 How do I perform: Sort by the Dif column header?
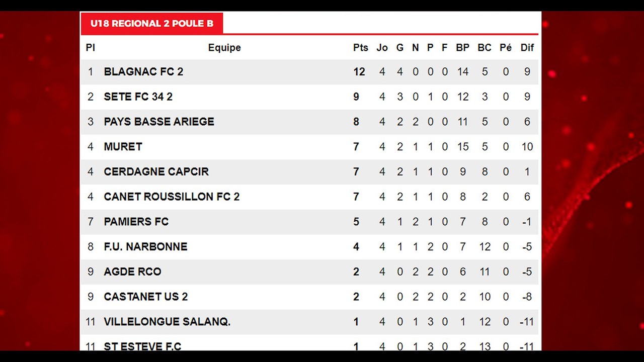tap(527, 48)
